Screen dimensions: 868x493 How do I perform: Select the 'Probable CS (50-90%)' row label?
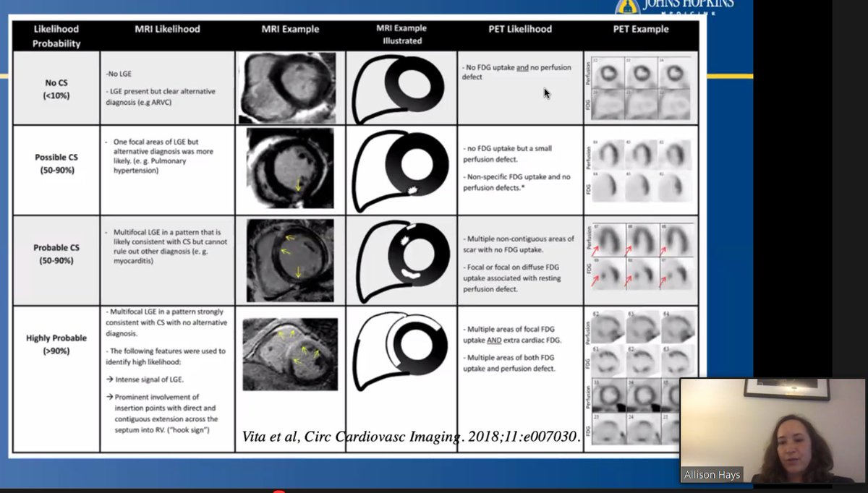pyautogui.click(x=57, y=254)
